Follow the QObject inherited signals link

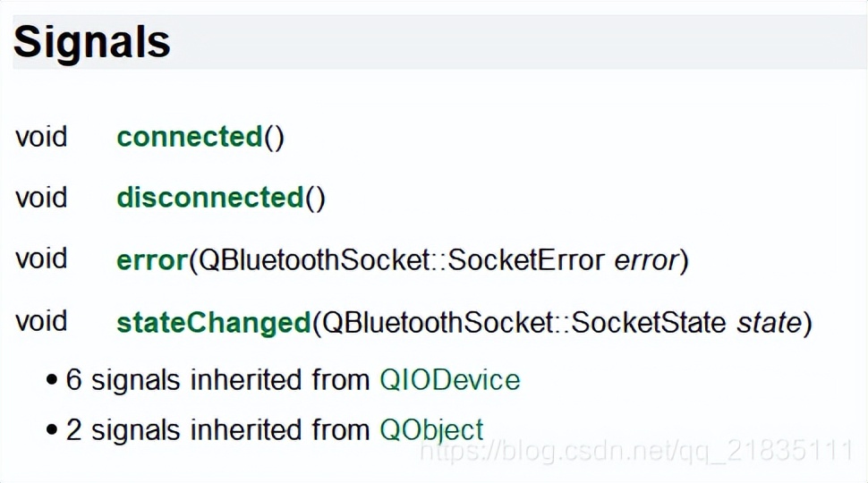pyautogui.click(x=431, y=429)
